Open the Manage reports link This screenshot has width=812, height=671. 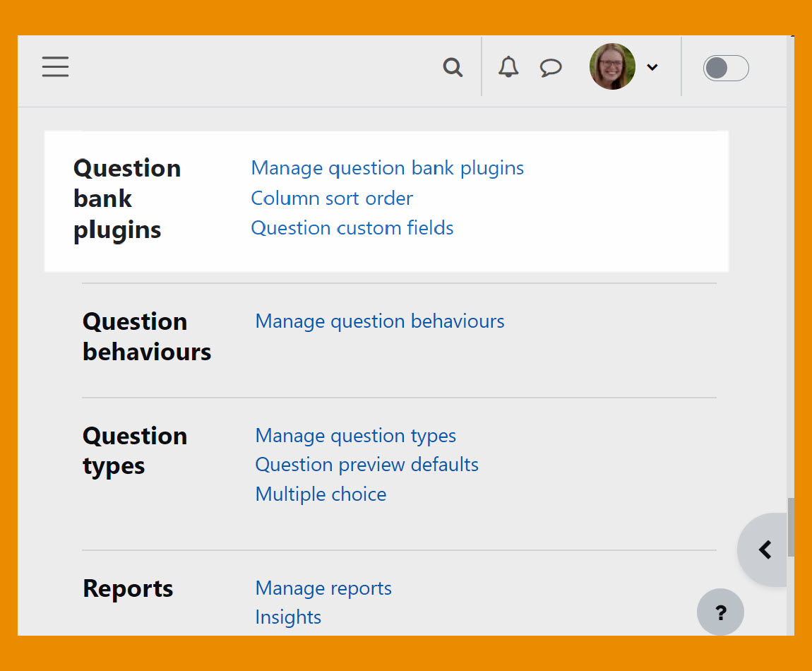coord(323,588)
